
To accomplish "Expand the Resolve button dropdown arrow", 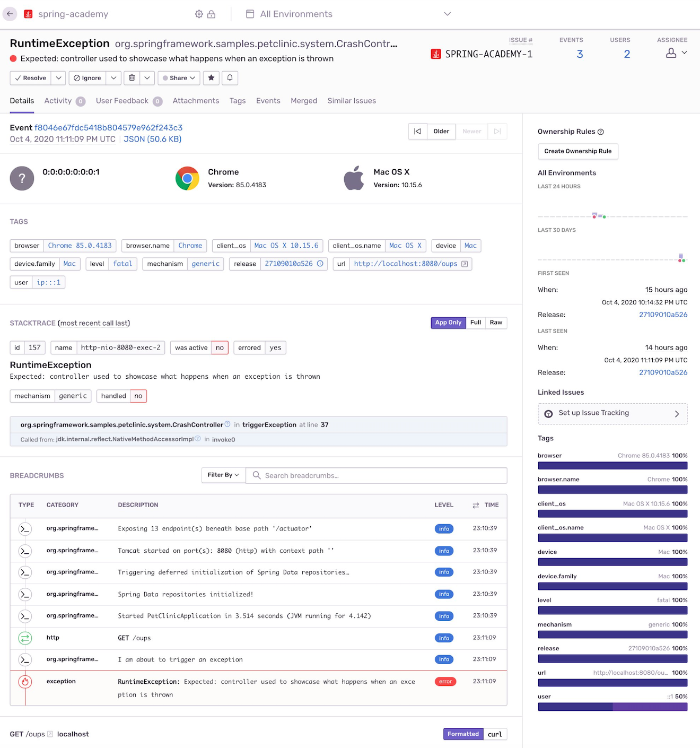I will (x=58, y=78).
